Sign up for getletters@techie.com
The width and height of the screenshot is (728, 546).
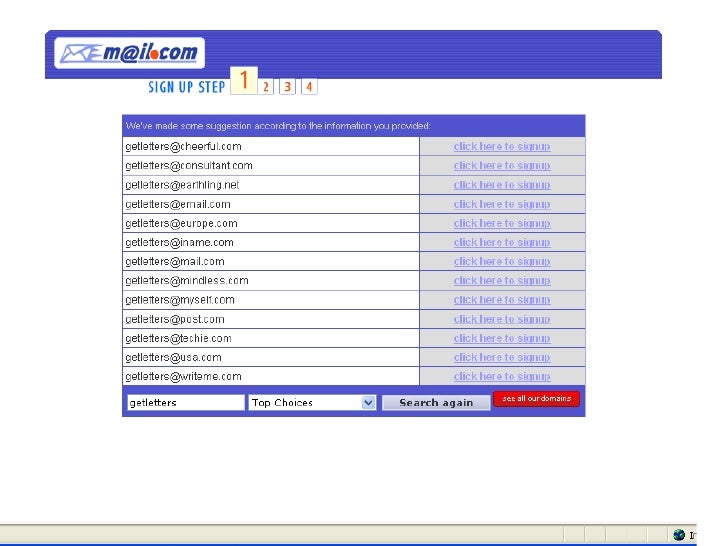[502, 338]
